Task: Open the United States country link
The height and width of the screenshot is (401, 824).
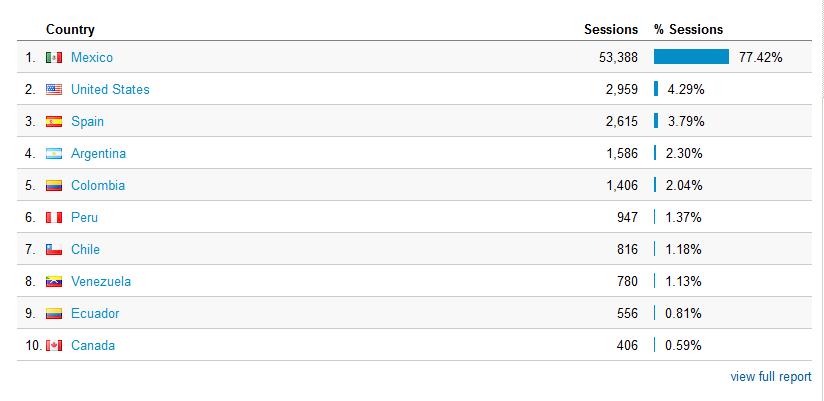Action: (x=110, y=89)
